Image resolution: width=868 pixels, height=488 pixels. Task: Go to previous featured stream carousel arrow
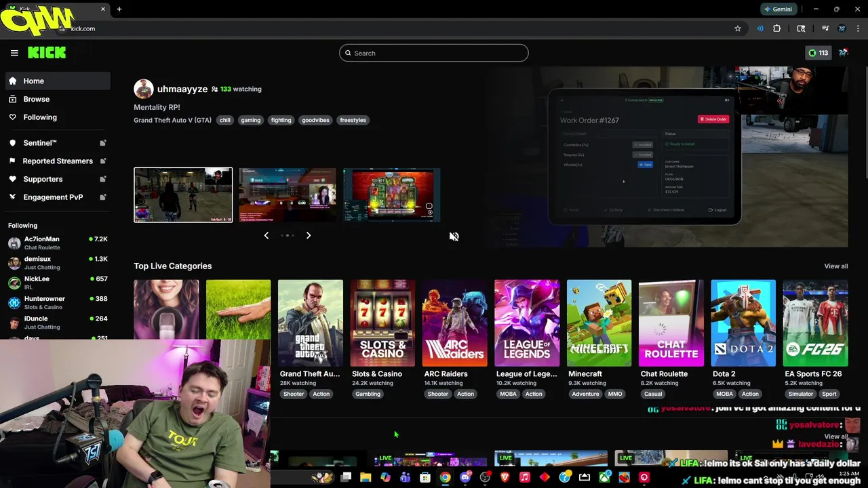267,235
